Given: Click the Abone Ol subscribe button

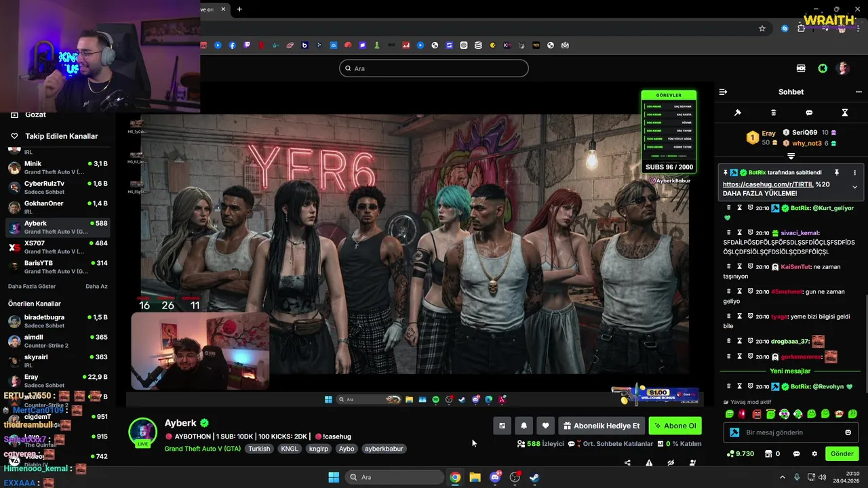Looking at the screenshot, I should [x=675, y=426].
